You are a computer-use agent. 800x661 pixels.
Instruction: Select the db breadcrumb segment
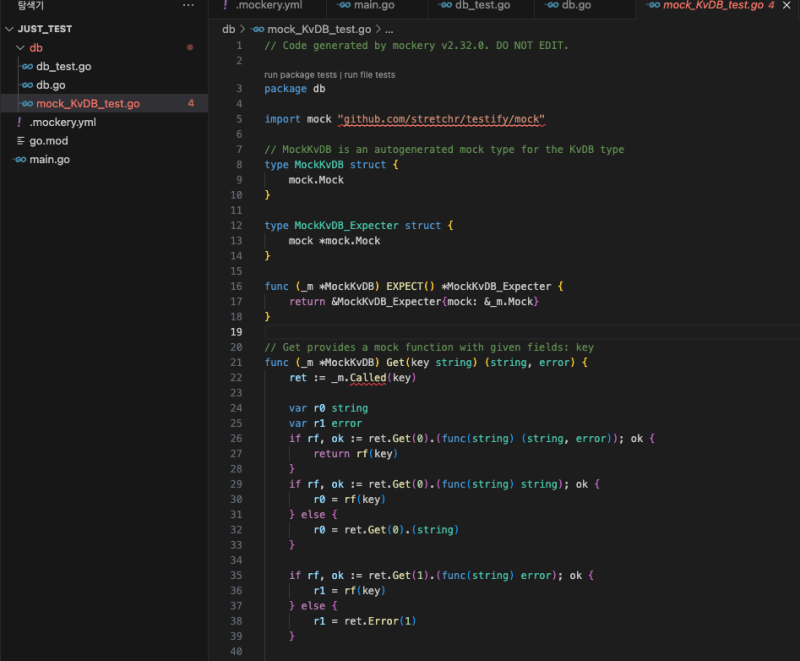point(228,29)
